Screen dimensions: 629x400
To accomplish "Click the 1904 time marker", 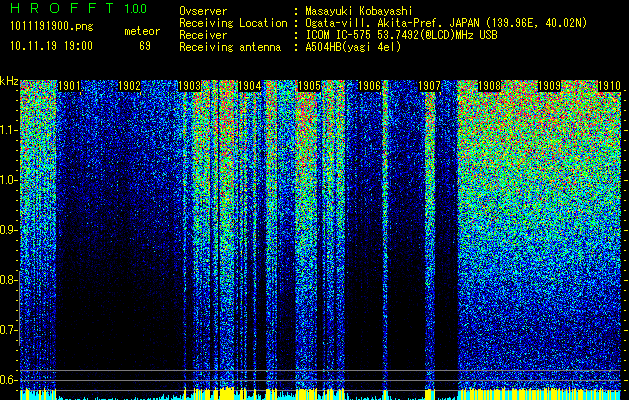I will (x=250, y=86).
